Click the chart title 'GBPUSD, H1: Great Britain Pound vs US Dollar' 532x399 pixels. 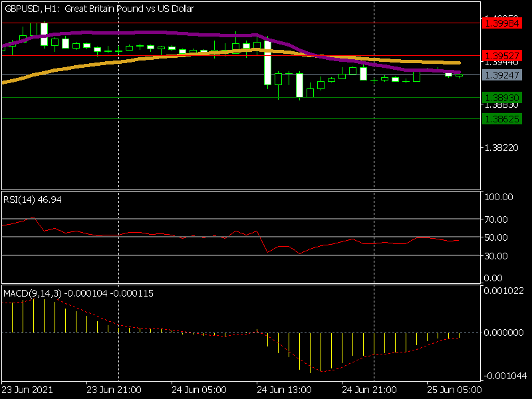99,9
